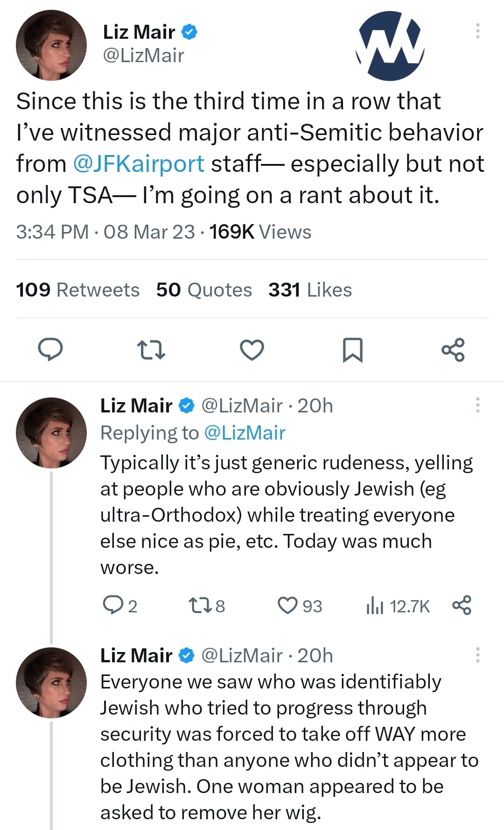
Task: View analytics for the 12.7K views reply
Action: (x=375, y=606)
